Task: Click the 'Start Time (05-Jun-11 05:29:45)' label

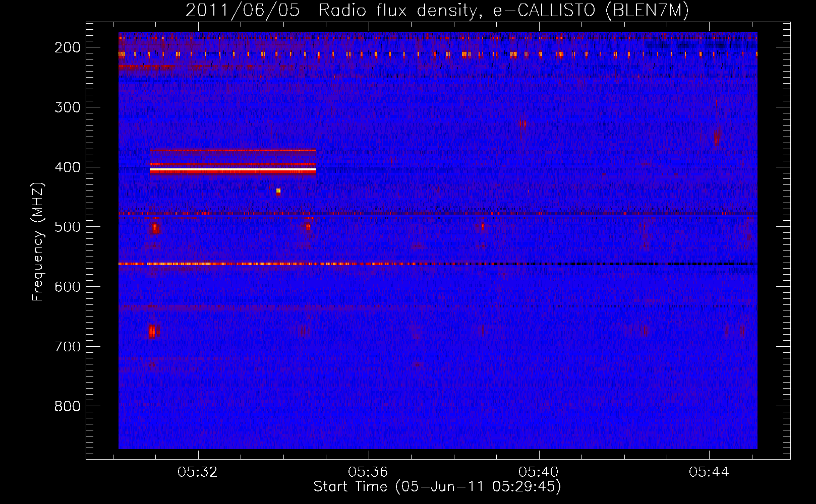Action: (437, 487)
